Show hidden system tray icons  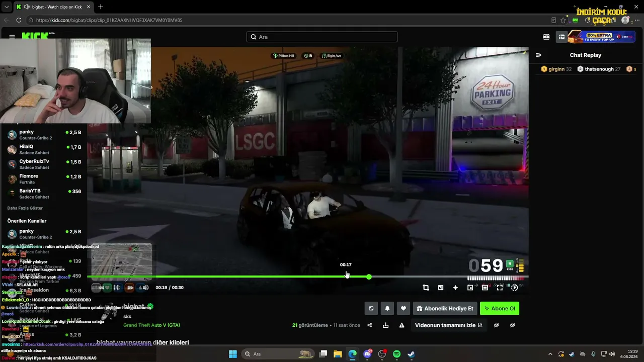pyautogui.click(x=550, y=354)
